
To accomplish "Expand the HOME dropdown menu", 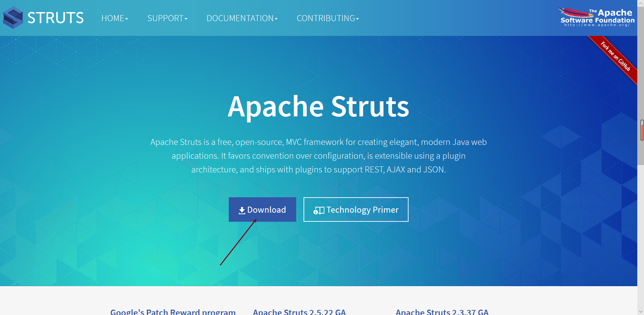I will (x=115, y=18).
